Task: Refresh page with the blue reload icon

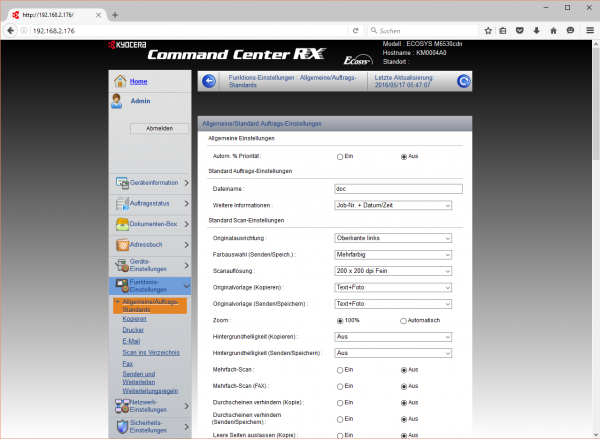Action: (463, 81)
